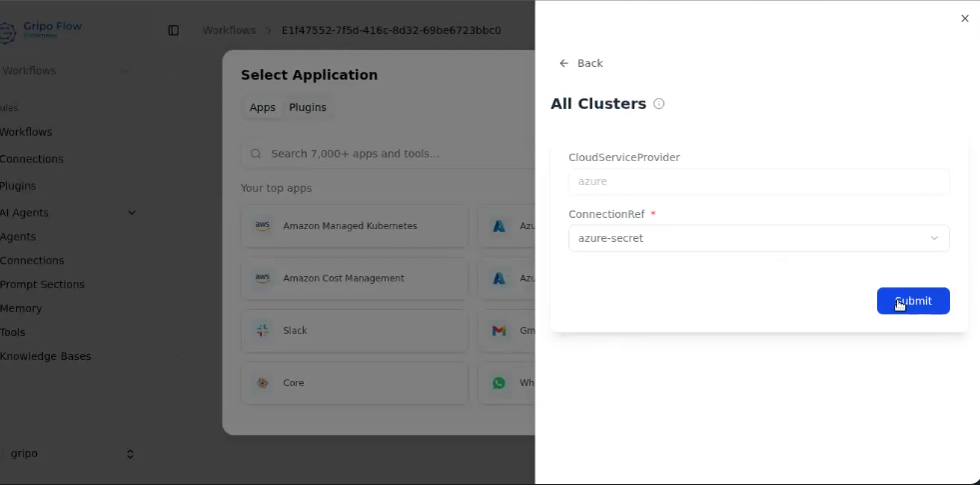Select the Apps tab
Image resolution: width=980 pixels, height=485 pixels.
(263, 107)
